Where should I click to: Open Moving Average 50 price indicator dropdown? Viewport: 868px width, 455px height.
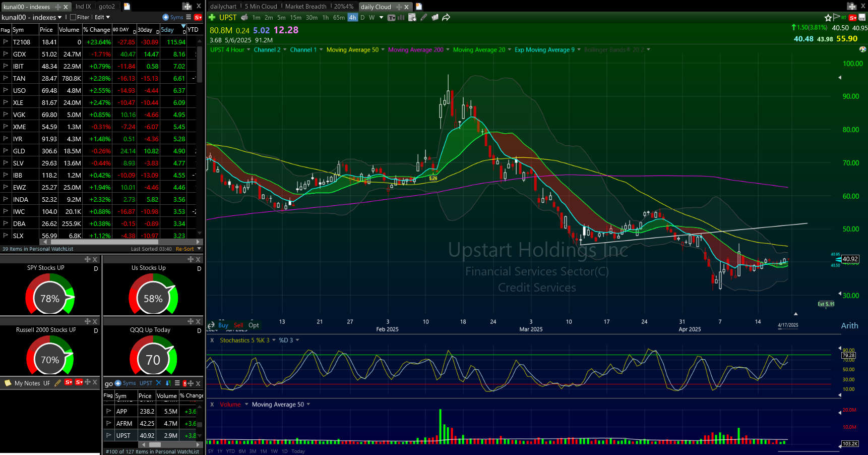[383, 49]
